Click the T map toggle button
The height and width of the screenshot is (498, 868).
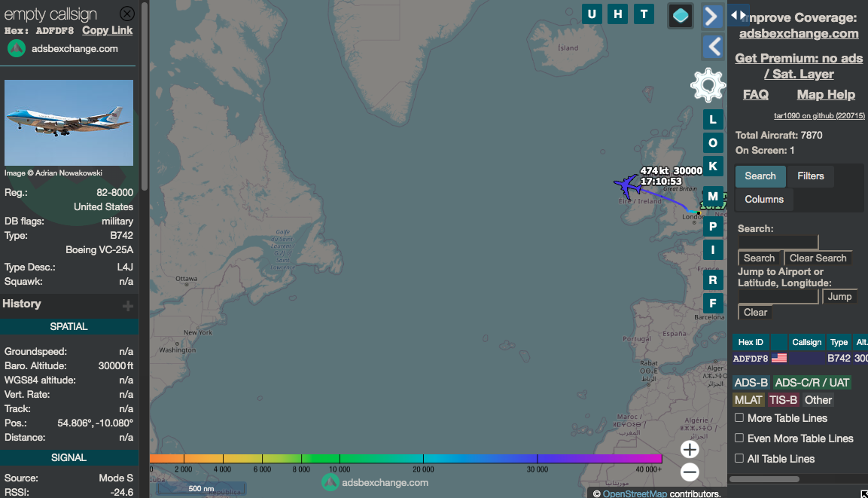[x=644, y=14]
